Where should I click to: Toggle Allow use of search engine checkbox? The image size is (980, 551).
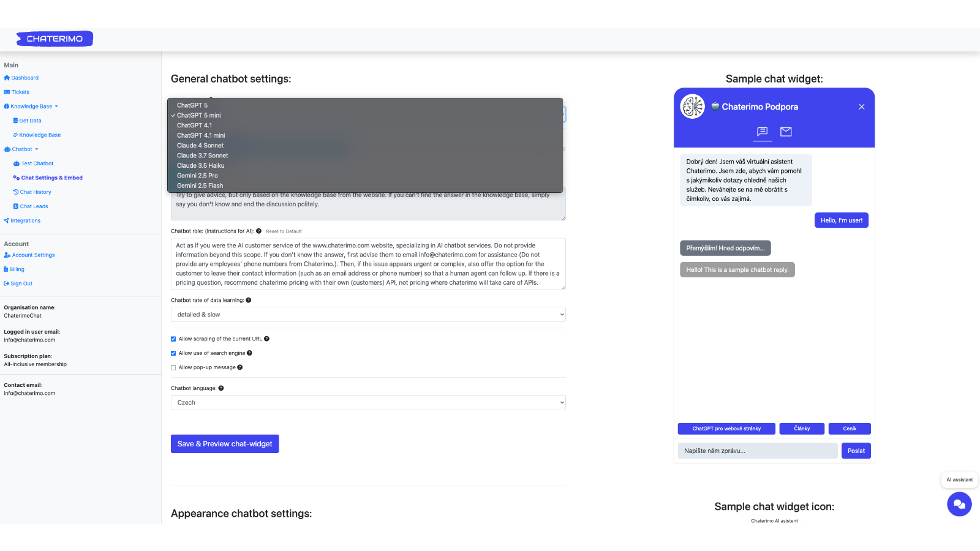click(x=173, y=353)
